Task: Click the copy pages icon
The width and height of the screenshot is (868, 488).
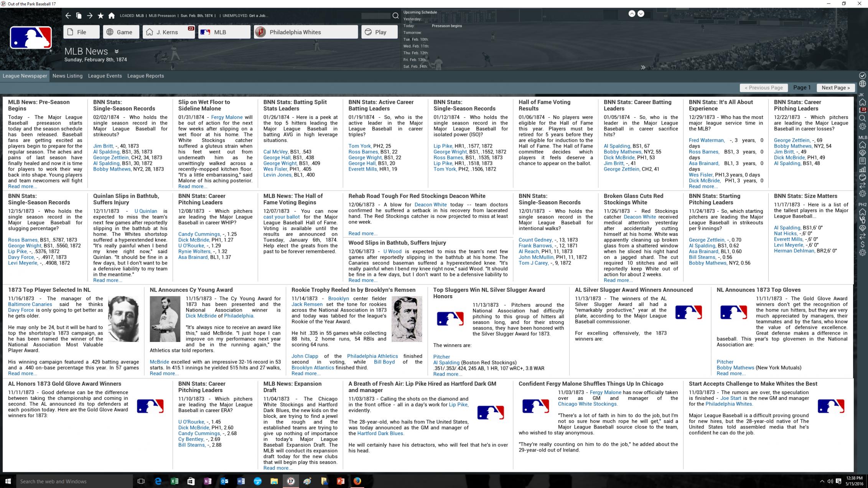Action: [79, 16]
